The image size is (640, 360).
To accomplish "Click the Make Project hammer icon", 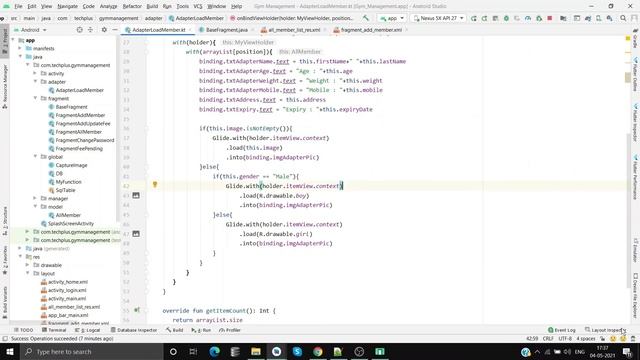I will pyautogui.click(x=366, y=18).
